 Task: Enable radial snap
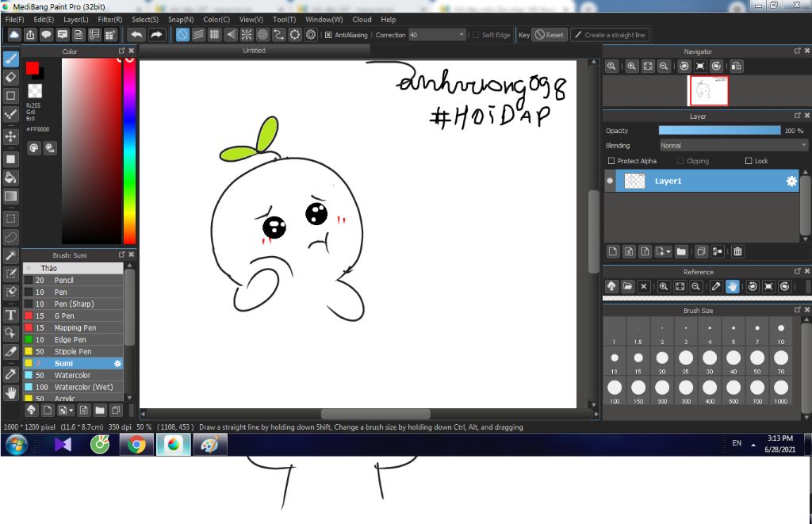click(247, 35)
